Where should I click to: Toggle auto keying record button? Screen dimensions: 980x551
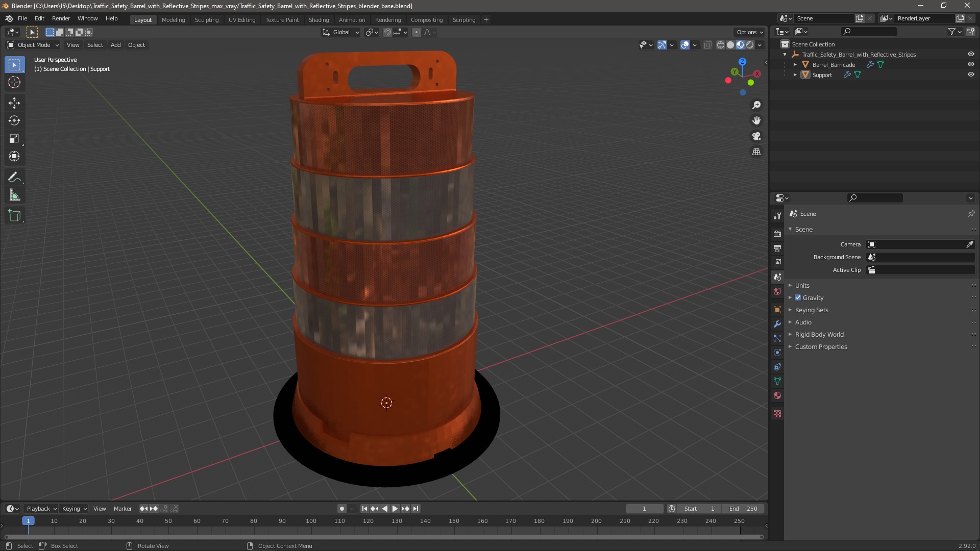tap(342, 509)
